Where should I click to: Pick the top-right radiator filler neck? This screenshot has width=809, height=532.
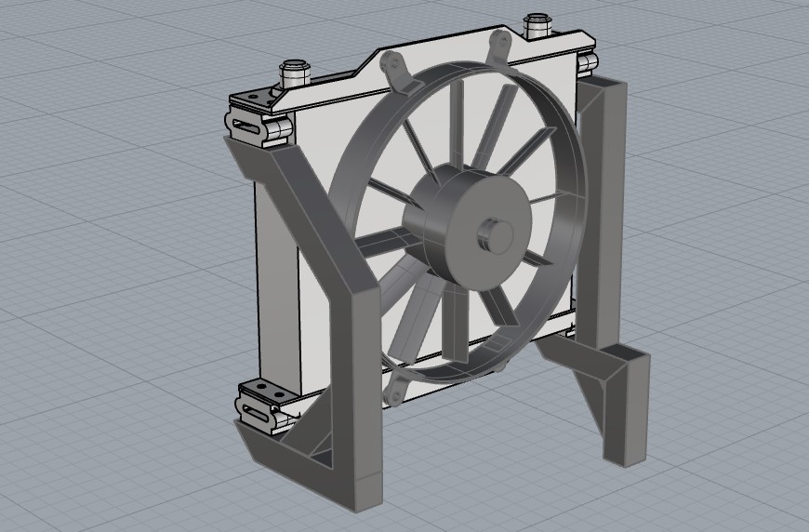click(x=538, y=27)
